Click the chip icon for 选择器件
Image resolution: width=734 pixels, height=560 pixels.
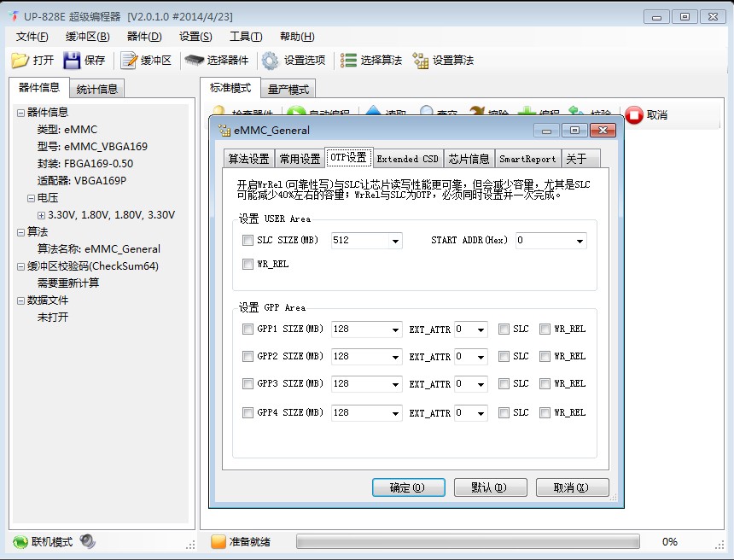pyautogui.click(x=194, y=61)
